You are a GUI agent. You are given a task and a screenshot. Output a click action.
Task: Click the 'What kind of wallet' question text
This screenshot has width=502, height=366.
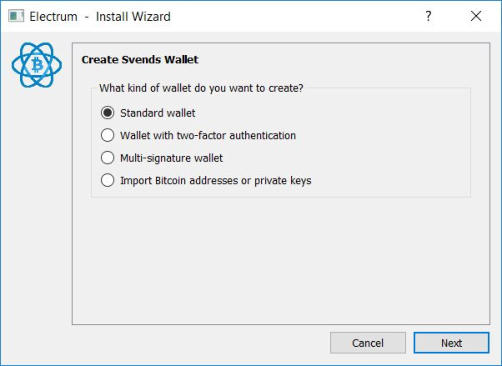point(201,88)
